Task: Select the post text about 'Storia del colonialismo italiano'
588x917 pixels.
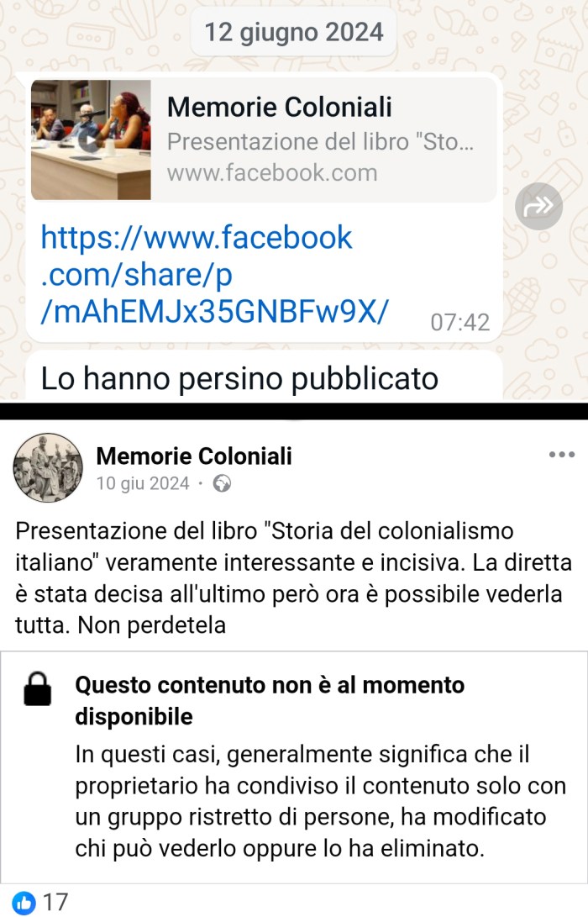Action: (x=293, y=577)
